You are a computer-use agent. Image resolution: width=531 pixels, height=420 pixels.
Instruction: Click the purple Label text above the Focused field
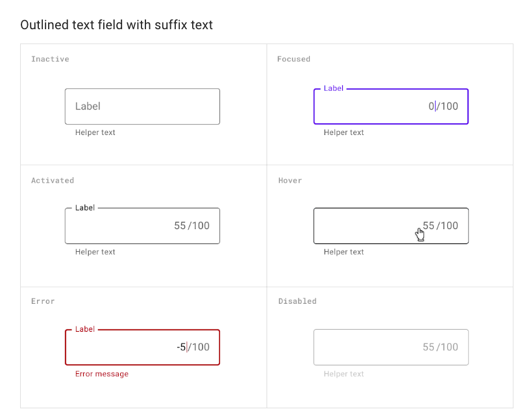pos(333,88)
